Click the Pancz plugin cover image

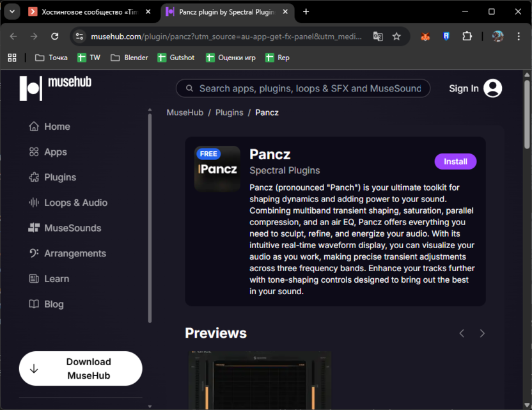coord(217,169)
